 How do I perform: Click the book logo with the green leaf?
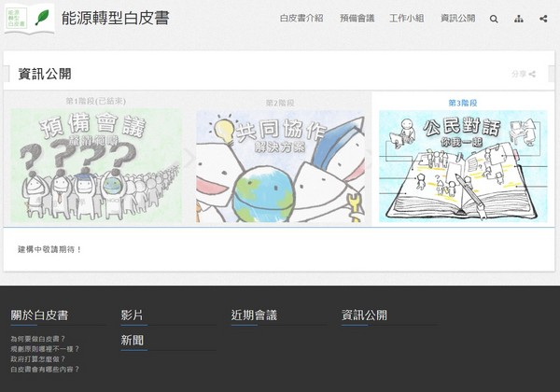[29, 19]
